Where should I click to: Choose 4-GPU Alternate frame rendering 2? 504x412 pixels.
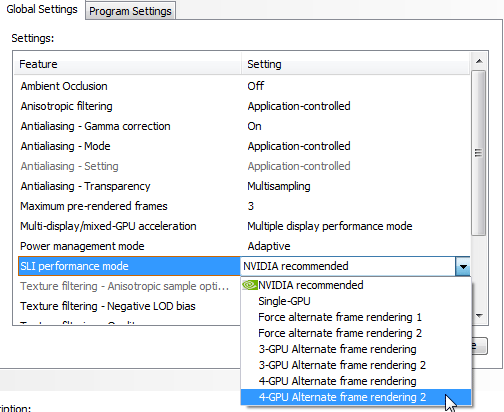356,397
